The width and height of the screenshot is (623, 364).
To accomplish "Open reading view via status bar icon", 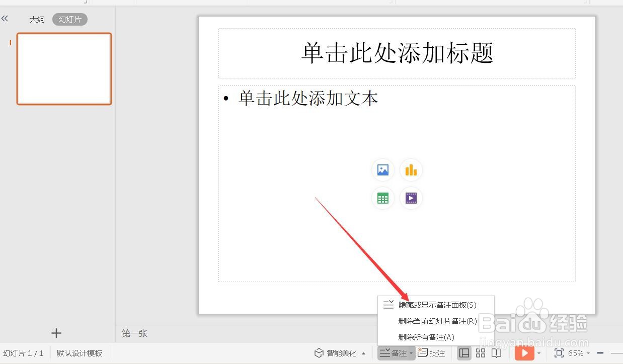I will [x=497, y=353].
